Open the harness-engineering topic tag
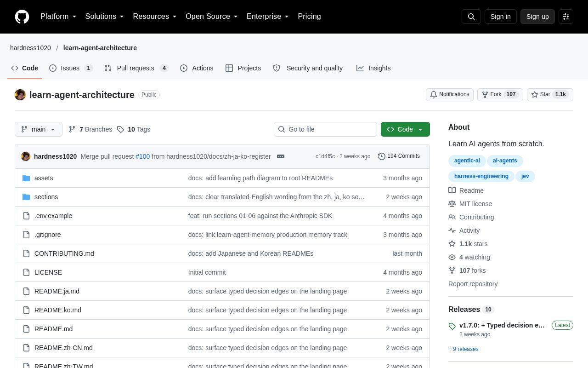The height and width of the screenshot is (368, 588). coord(481,177)
